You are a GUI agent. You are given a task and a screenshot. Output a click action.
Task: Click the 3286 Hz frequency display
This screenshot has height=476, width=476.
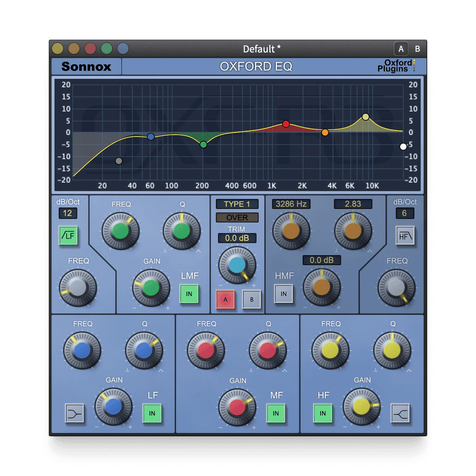point(292,203)
